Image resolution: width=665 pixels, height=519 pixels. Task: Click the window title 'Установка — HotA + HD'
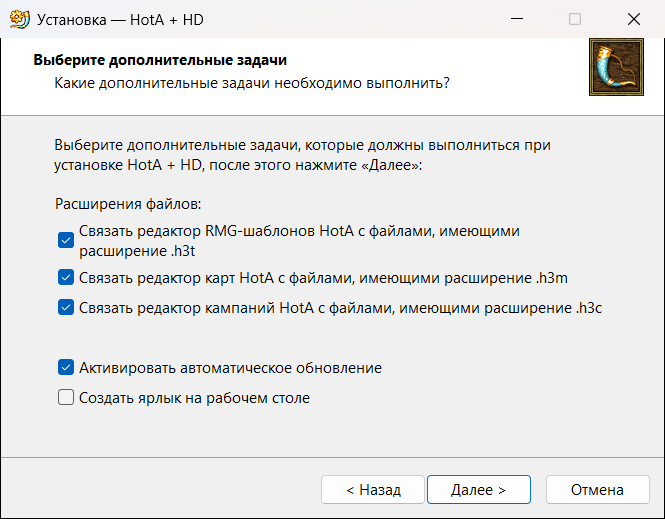[120, 20]
